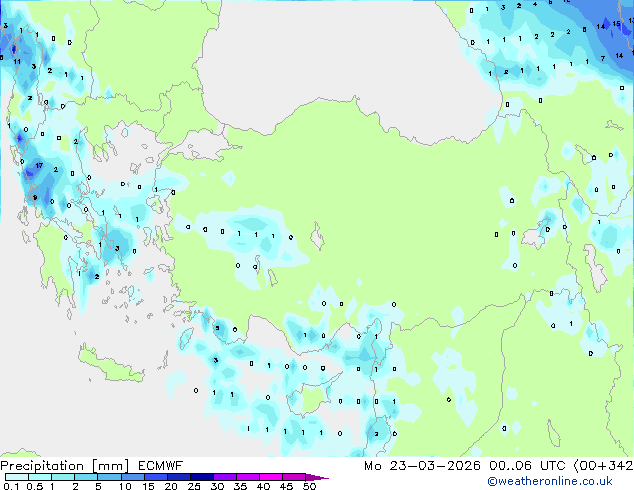The image size is (634, 490).
Task: Select the 20–25 mm legend swatch
Action: pos(178,477)
